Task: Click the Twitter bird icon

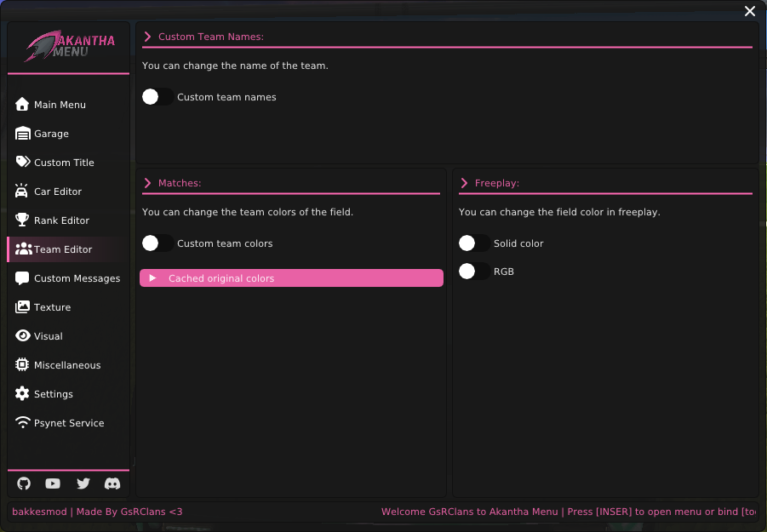Action: (83, 483)
